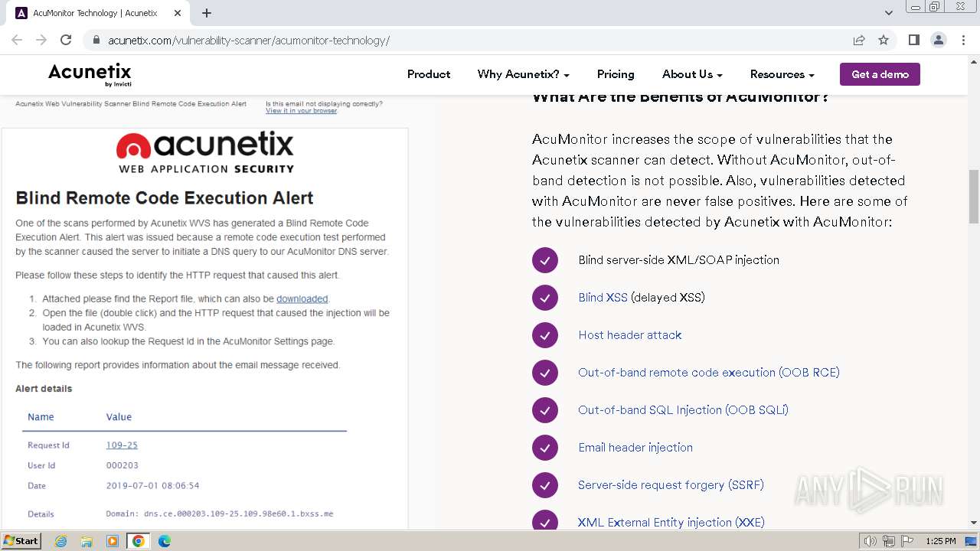Image resolution: width=980 pixels, height=551 pixels.
Task: Open the Chrome three-dot menu
Action: click(x=963, y=40)
